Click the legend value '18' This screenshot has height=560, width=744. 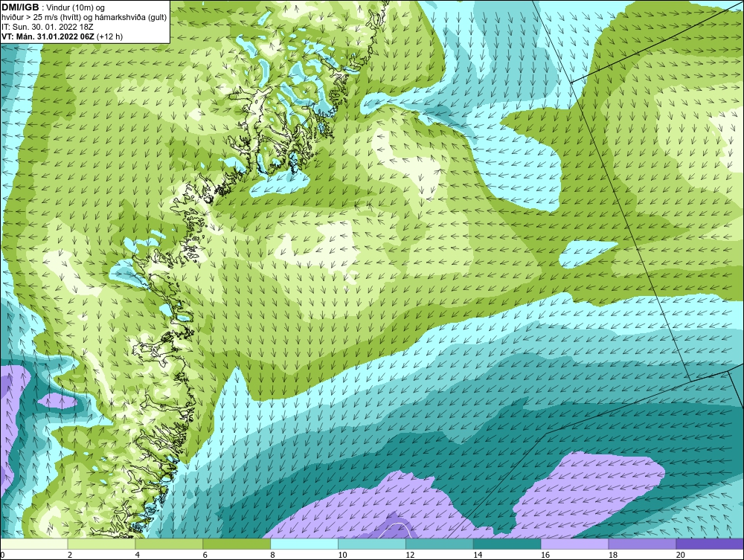(612, 555)
